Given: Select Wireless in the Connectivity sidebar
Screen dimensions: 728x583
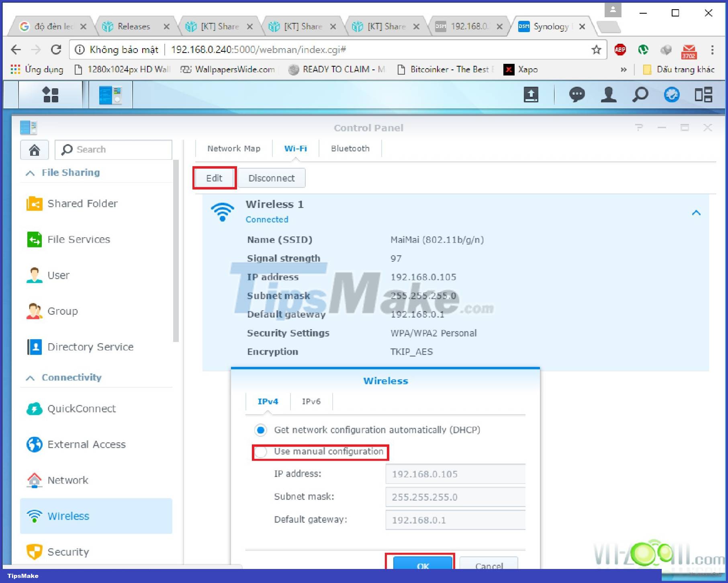Looking at the screenshot, I should click(68, 516).
